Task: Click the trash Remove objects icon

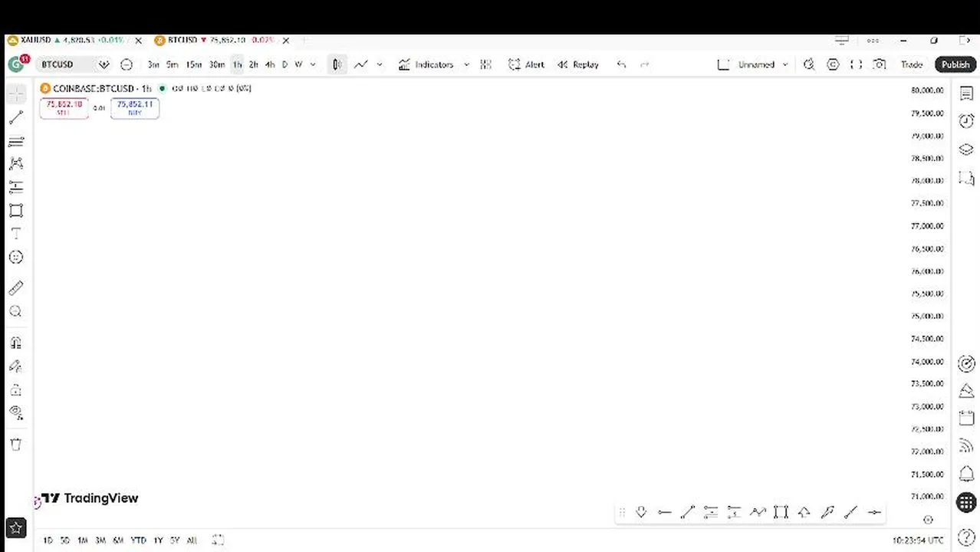Action: pos(16,445)
